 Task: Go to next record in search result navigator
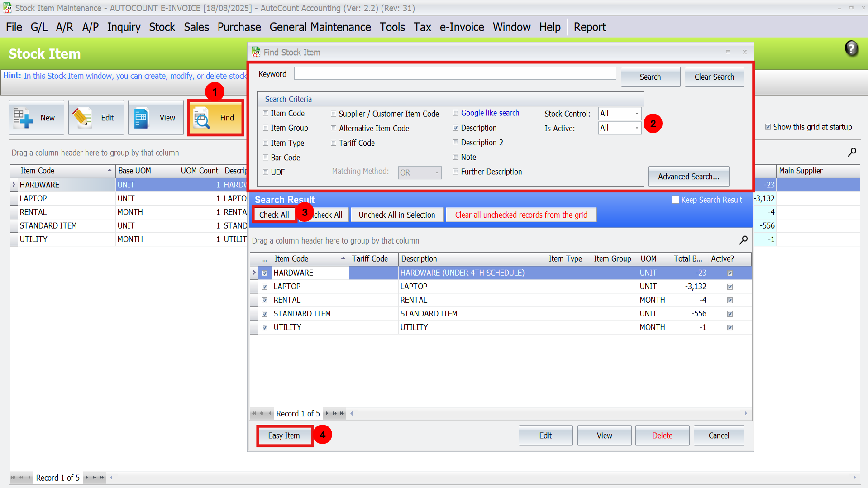click(327, 413)
